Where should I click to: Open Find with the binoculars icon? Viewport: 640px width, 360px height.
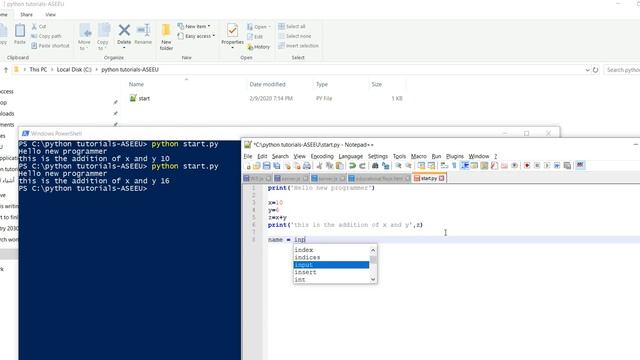pos(374,165)
